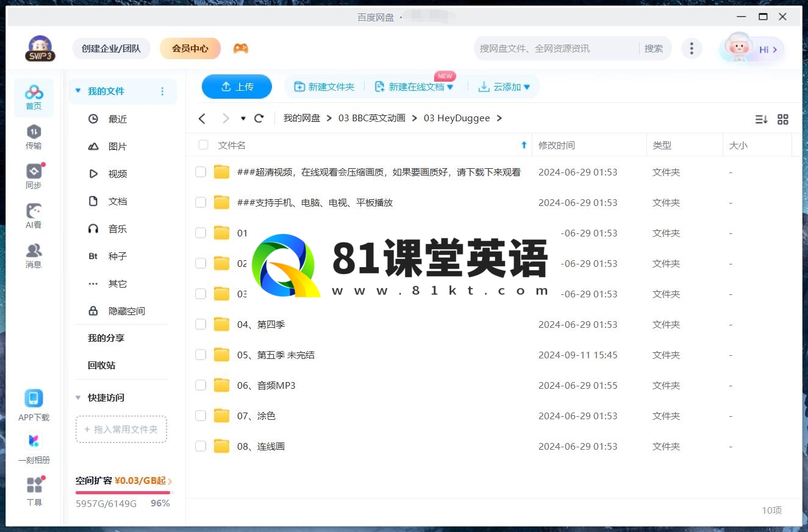Click the 搜索 search button
The height and width of the screenshot is (532, 808).
click(x=654, y=49)
